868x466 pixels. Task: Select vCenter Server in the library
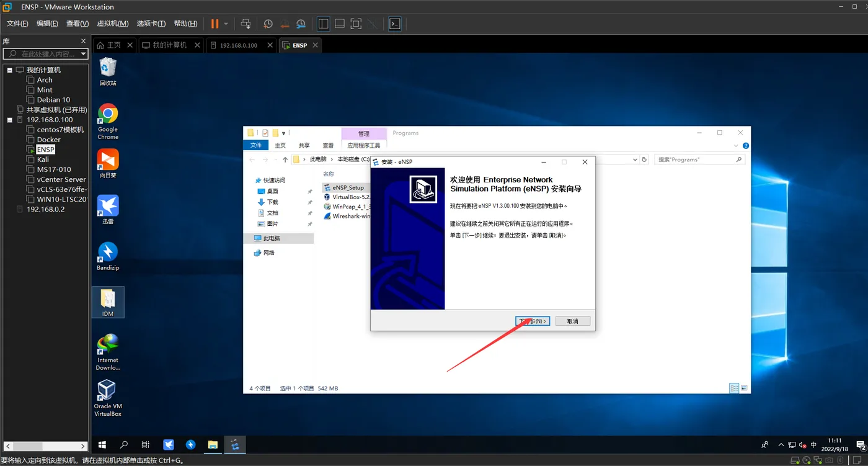pyautogui.click(x=61, y=179)
